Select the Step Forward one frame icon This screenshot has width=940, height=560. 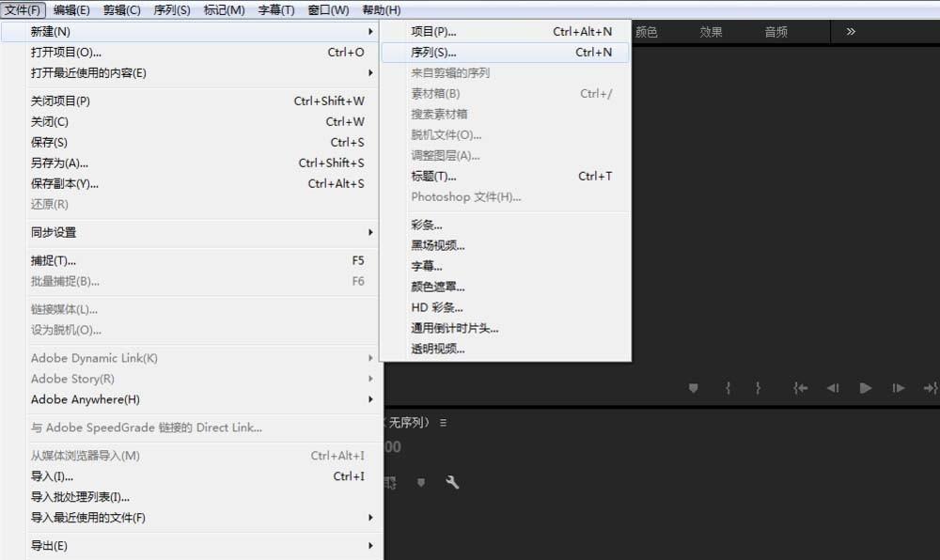tap(898, 387)
